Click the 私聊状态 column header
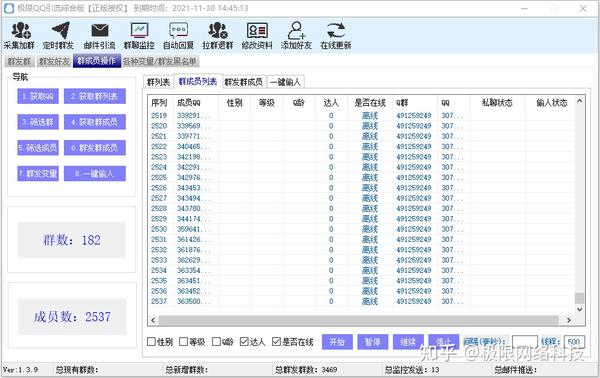 497,103
